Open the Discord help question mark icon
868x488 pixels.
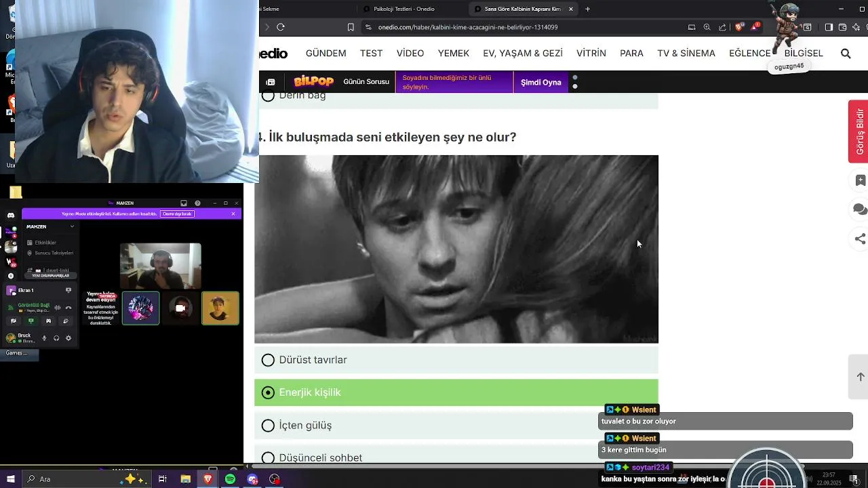click(197, 203)
